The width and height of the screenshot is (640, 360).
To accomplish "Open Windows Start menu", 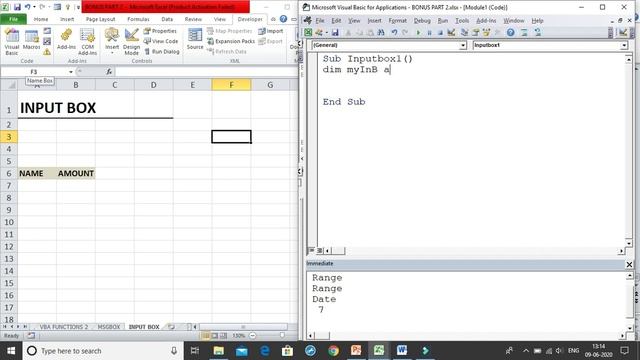I will pos(11,351).
